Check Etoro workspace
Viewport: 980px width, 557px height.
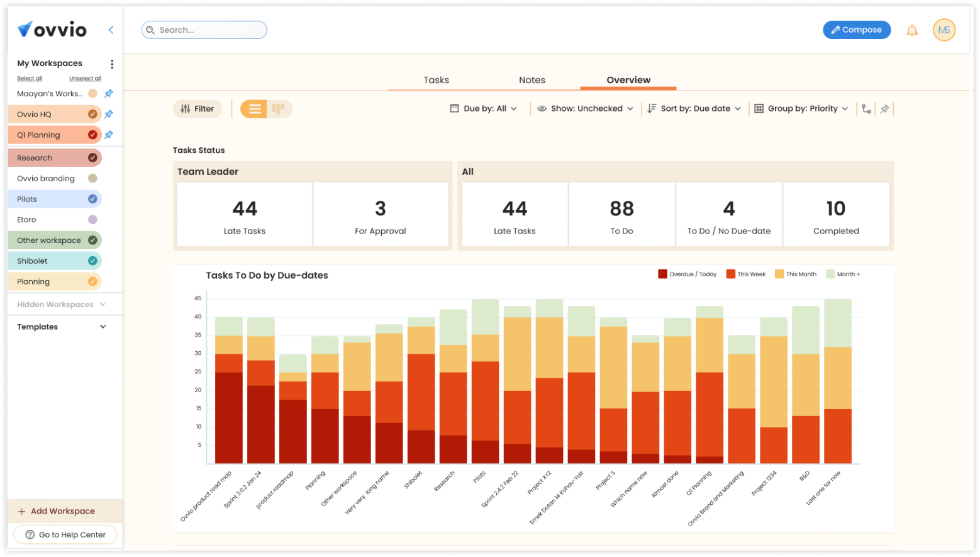pos(92,220)
